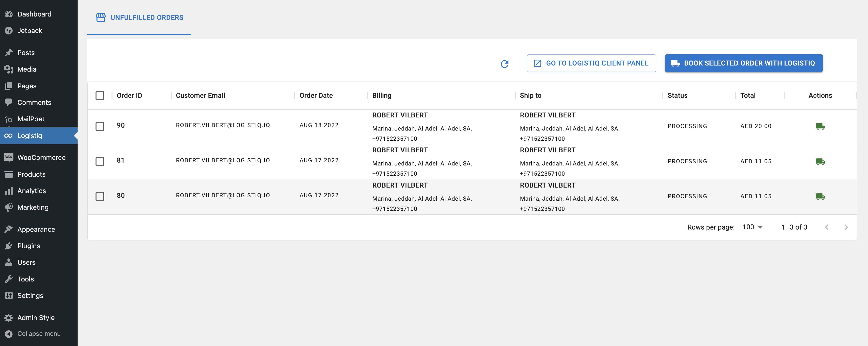Click the Users person icon

[x=9, y=262]
